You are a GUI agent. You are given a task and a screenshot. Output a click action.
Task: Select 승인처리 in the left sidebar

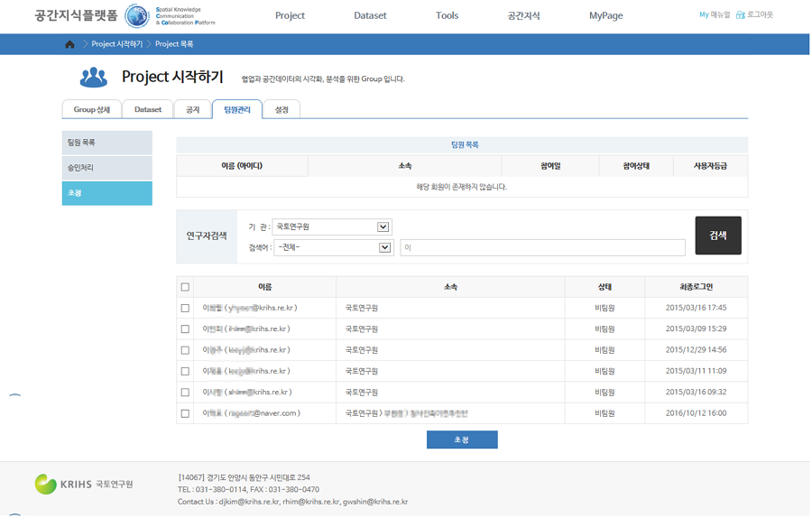point(107,168)
